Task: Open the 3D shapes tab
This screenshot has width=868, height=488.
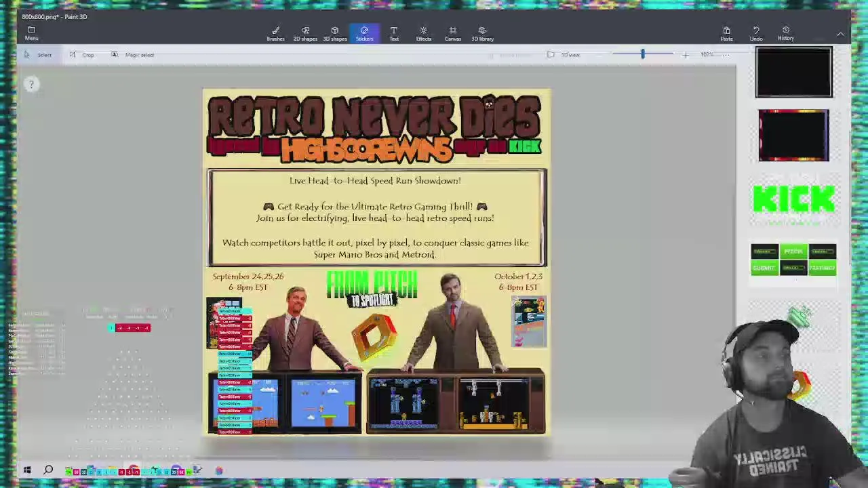Action: pos(334,34)
